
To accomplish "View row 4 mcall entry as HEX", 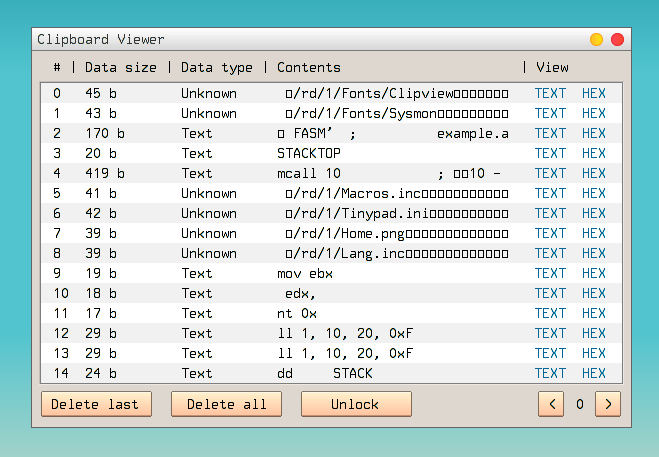I will 594,173.
